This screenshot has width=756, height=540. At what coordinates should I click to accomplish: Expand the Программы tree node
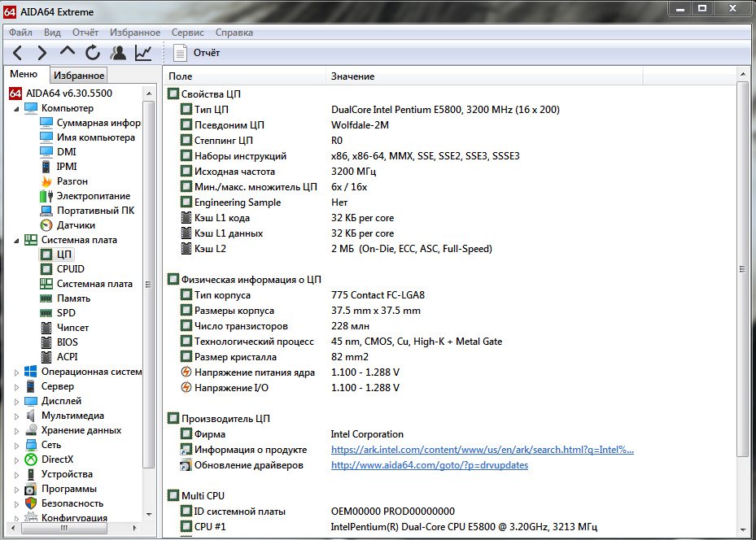16,490
